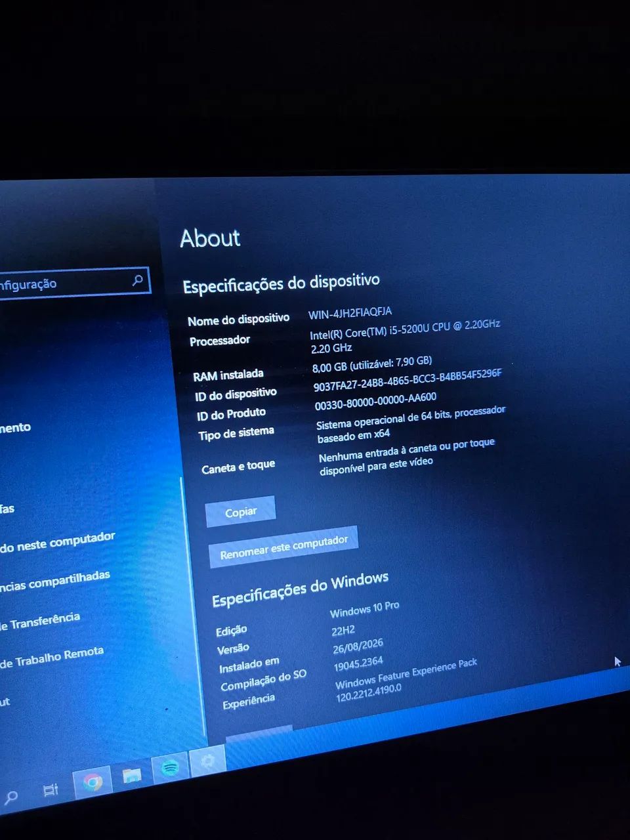Click the 'Caneta e toque' label
The image size is (630, 840).
tap(238, 467)
